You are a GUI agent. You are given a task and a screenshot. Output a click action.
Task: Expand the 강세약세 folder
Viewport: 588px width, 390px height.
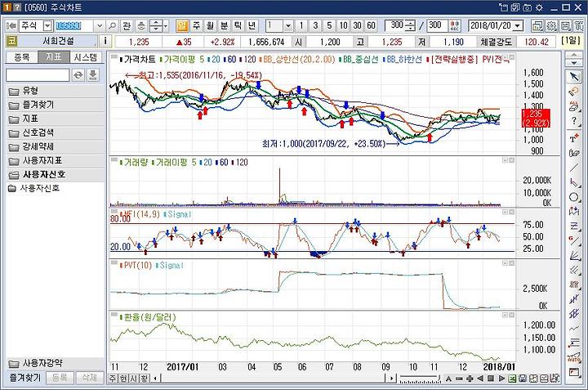tap(56, 147)
